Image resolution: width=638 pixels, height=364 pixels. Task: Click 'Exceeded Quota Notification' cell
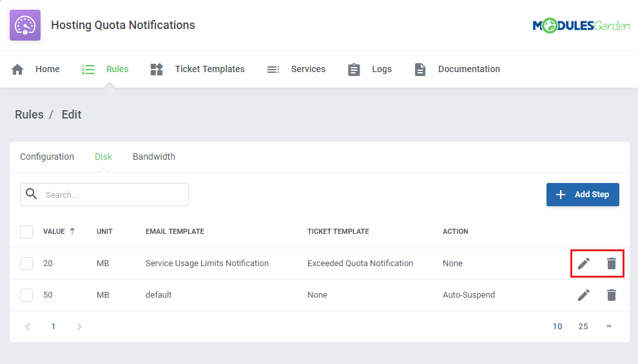click(x=360, y=263)
